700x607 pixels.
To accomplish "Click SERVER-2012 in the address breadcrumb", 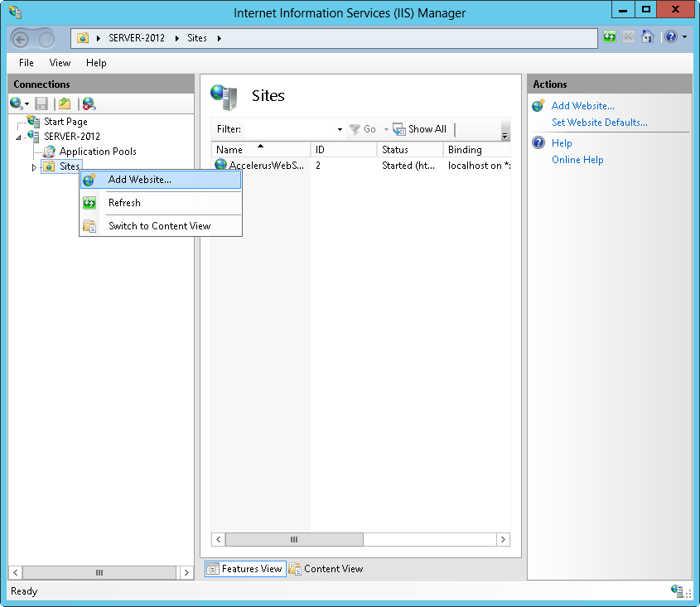I will 137,38.
